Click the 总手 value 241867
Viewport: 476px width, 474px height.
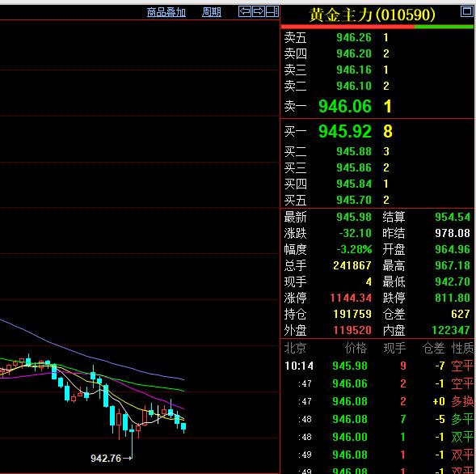click(352, 265)
